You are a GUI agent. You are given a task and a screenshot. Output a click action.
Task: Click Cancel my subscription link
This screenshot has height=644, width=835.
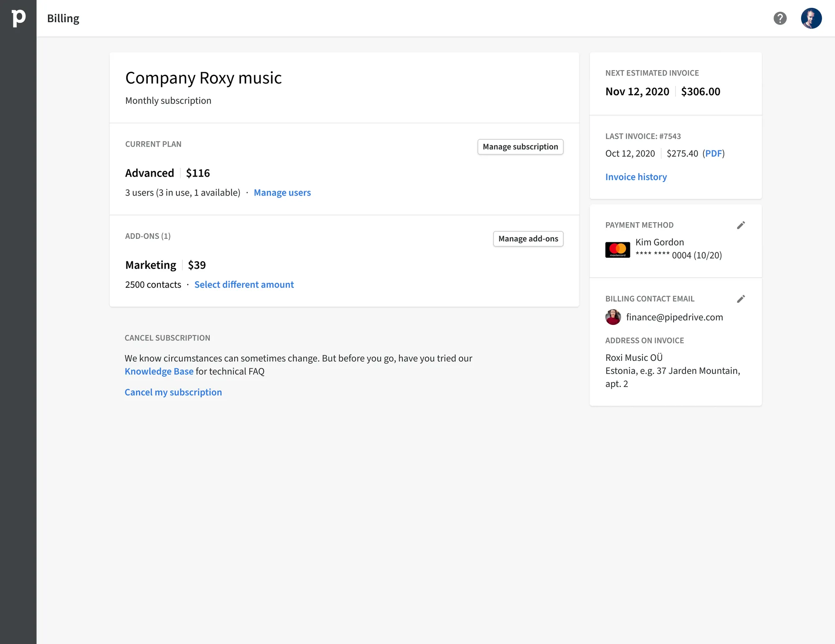coord(173,392)
